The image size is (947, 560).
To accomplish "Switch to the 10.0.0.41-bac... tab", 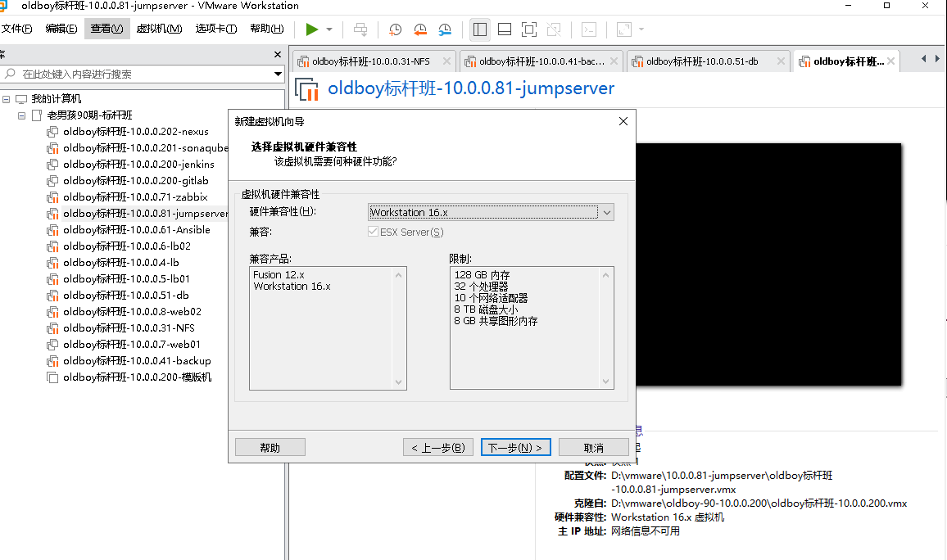I will (541, 61).
